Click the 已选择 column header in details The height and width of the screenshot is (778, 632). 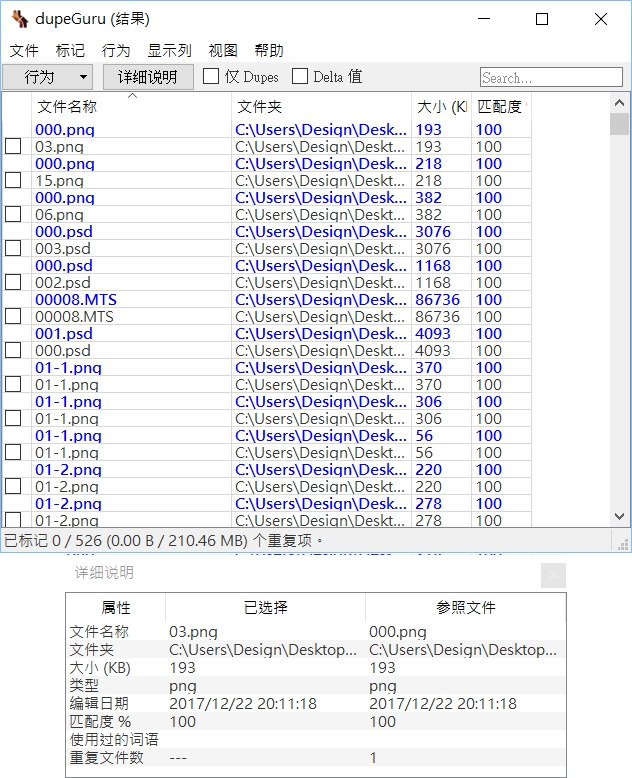(x=265, y=607)
